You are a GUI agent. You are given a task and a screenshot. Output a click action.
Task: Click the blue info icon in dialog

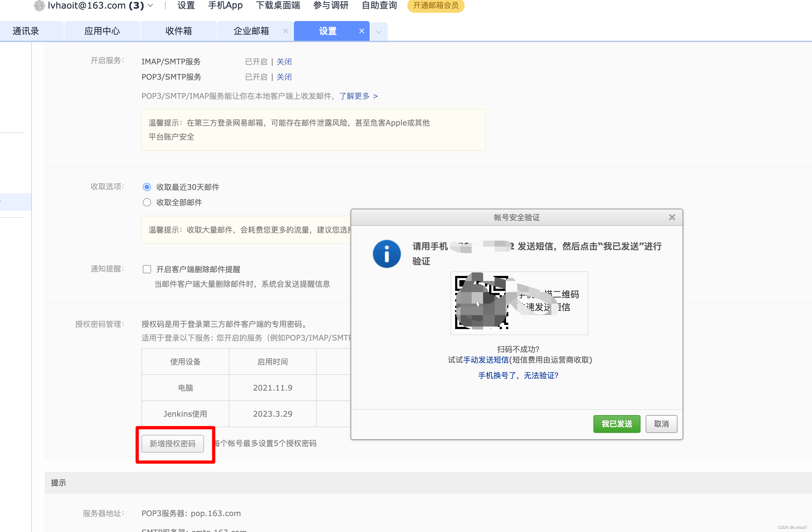387,254
